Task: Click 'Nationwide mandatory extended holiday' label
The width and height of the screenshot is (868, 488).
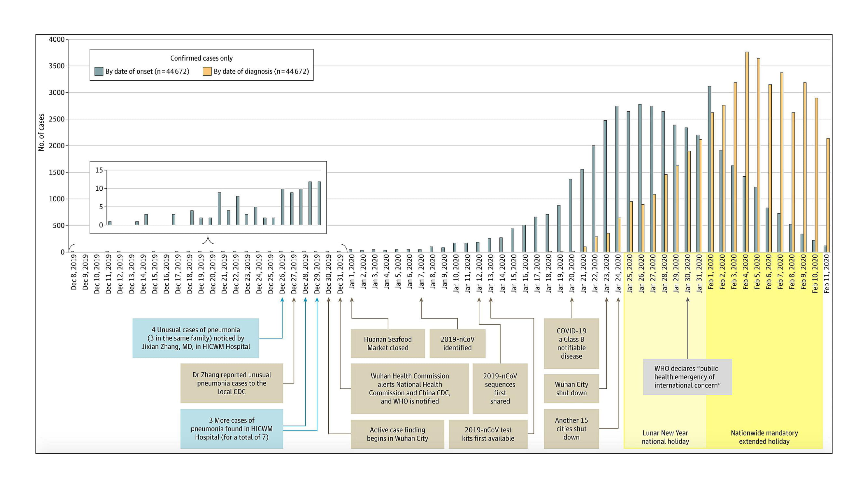Action: coord(764,437)
